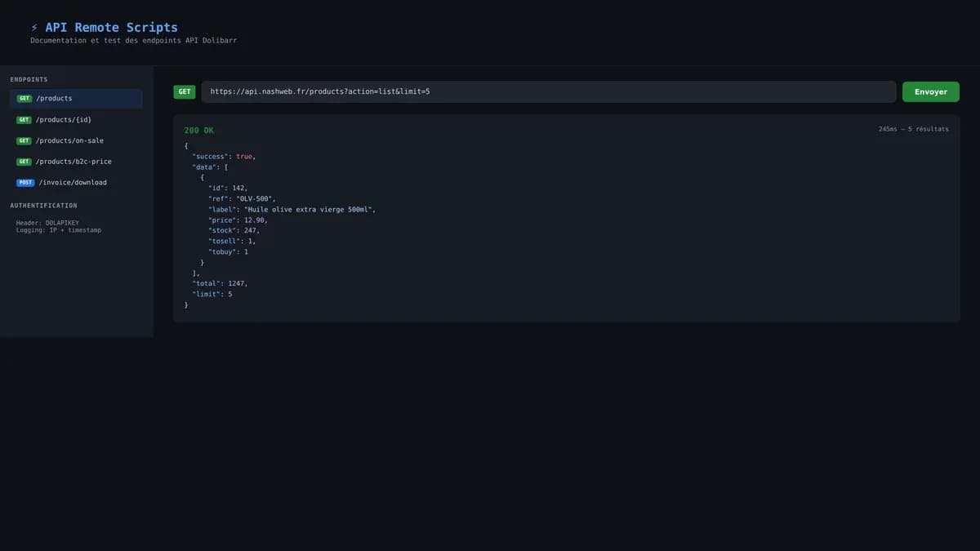The width and height of the screenshot is (980, 551).
Task: Click the lightning bolt logo icon
Action: click(x=33, y=26)
